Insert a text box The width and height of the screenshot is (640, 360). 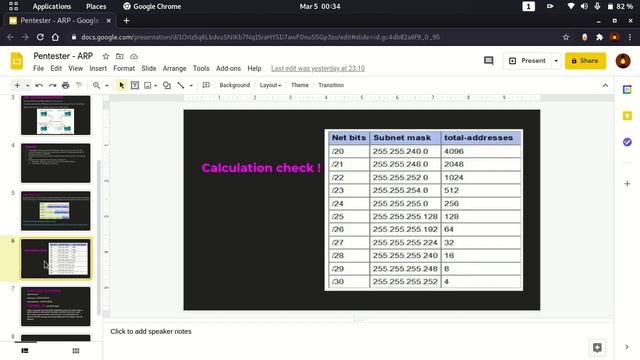pyautogui.click(x=135, y=85)
